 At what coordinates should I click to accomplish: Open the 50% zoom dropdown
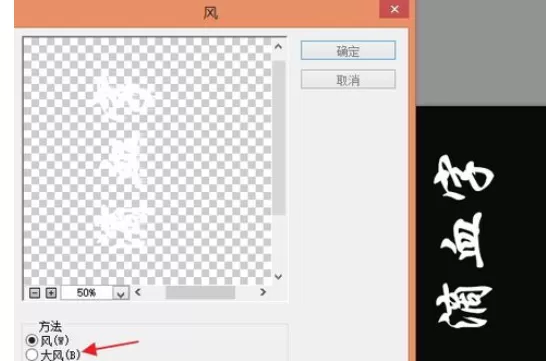click(x=121, y=293)
